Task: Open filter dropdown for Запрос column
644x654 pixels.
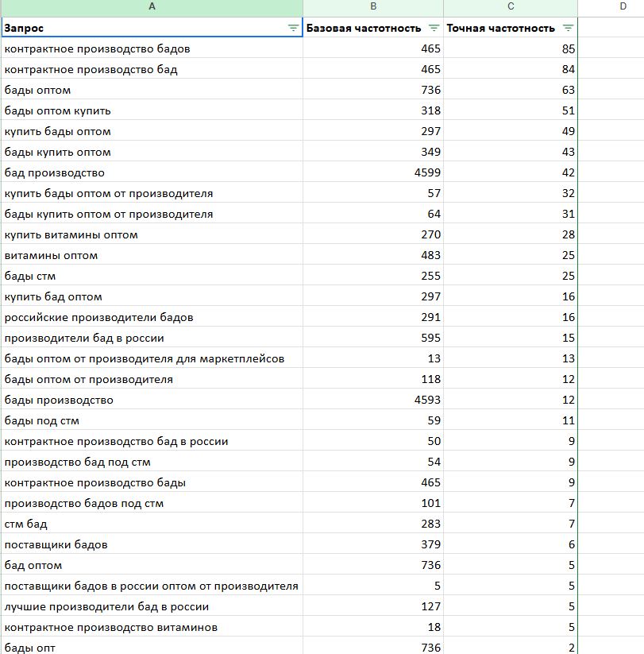Action: click(x=293, y=28)
